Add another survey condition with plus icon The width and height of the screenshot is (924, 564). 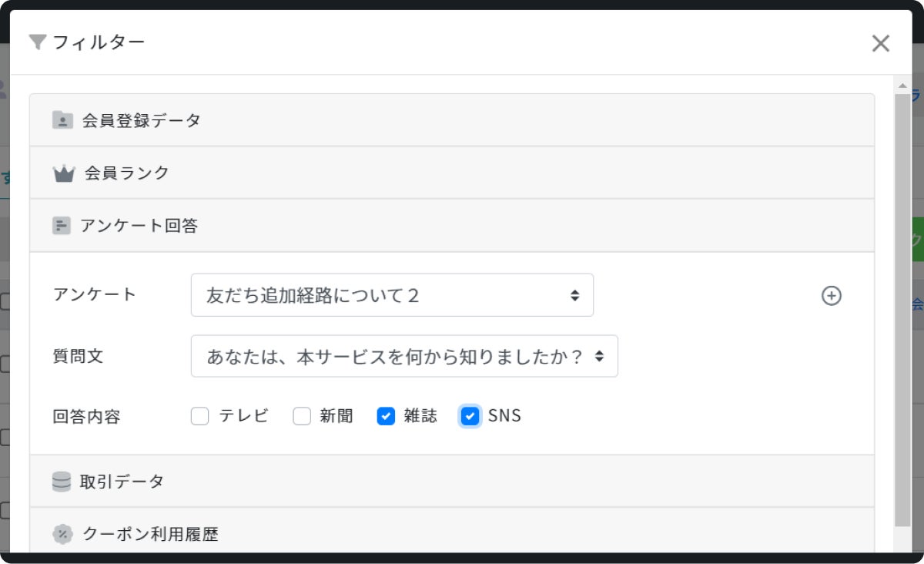[832, 295]
